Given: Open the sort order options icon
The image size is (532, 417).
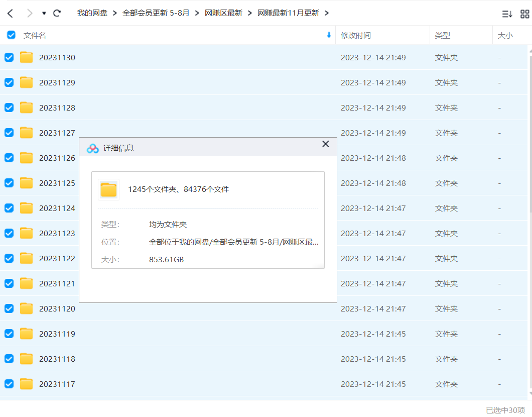Looking at the screenshot, I should click(x=507, y=14).
